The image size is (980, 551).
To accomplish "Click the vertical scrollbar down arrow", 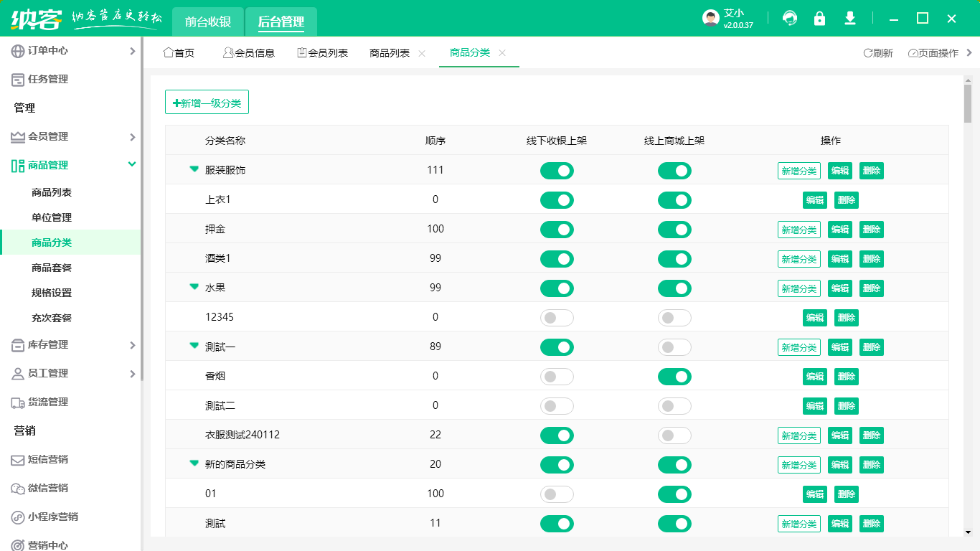I will point(968,532).
